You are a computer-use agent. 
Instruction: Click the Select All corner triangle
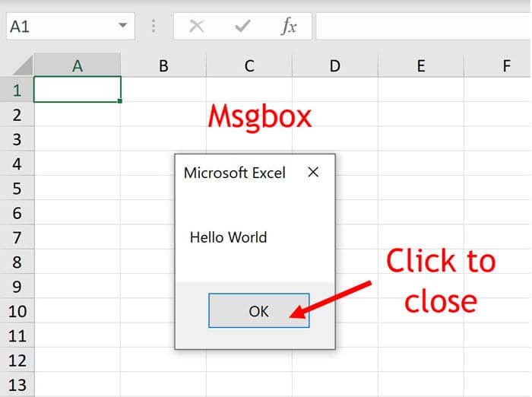[x=22, y=65]
